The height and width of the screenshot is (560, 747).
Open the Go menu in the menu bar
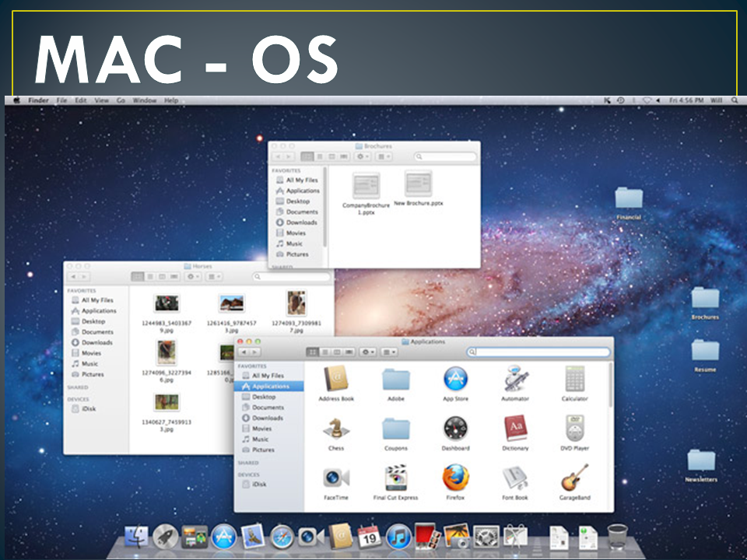pyautogui.click(x=121, y=100)
